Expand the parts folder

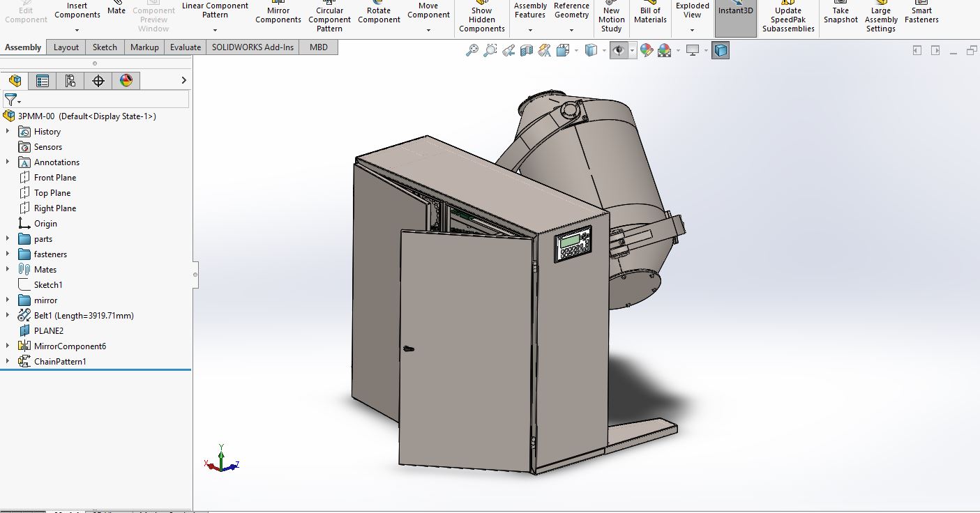click(8, 239)
